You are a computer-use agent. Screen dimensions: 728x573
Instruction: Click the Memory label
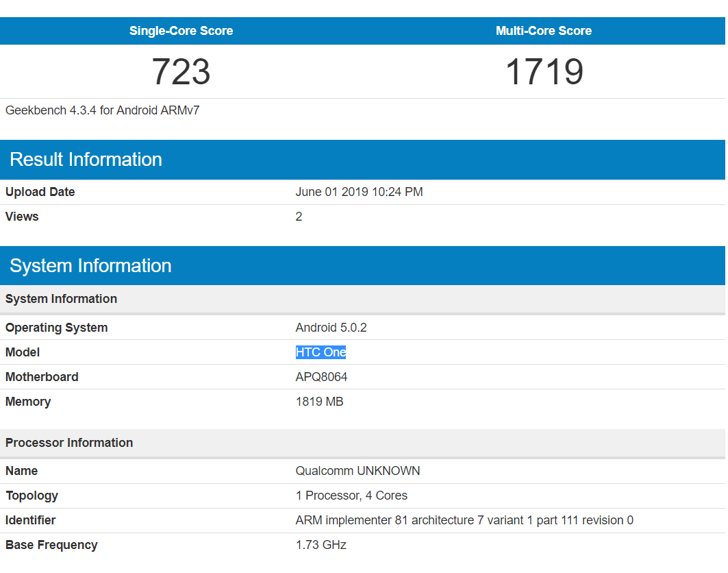click(x=28, y=402)
